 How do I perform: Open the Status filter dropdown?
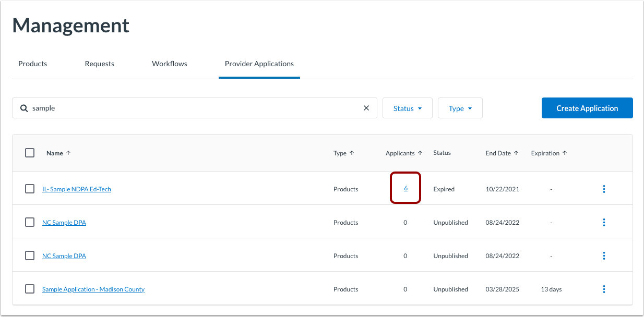pyautogui.click(x=408, y=108)
